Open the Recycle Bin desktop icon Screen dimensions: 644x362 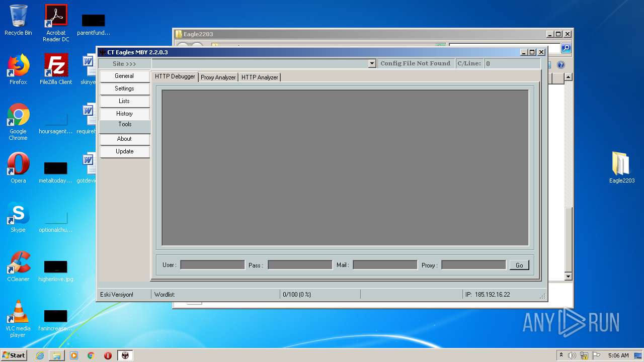tap(18, 20)
